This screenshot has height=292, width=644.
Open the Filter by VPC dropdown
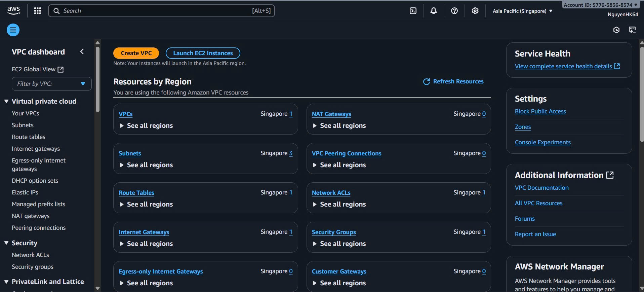point(52,84)
